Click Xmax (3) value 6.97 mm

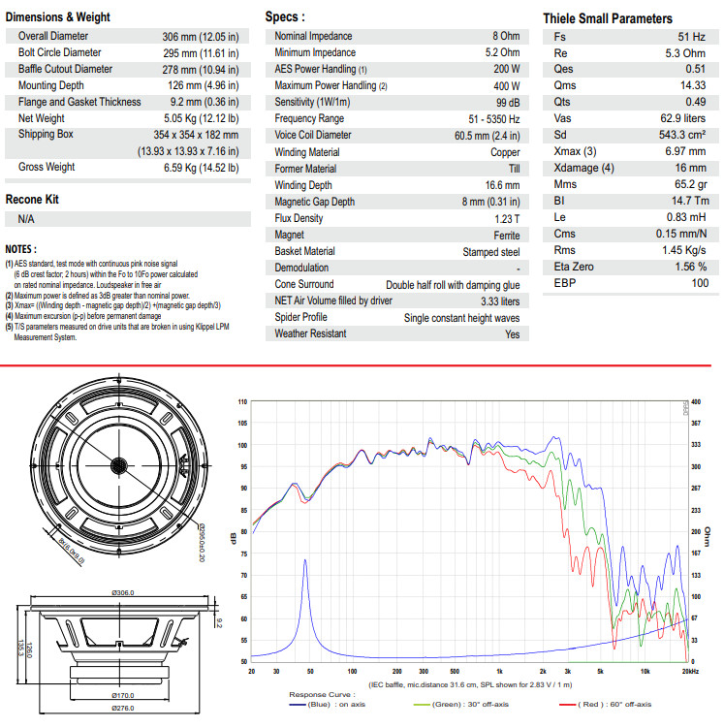685,151
